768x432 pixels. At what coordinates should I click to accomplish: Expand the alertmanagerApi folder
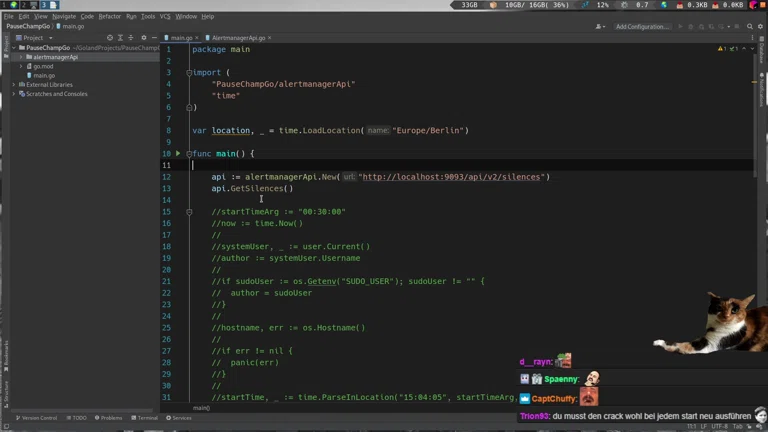21,57
